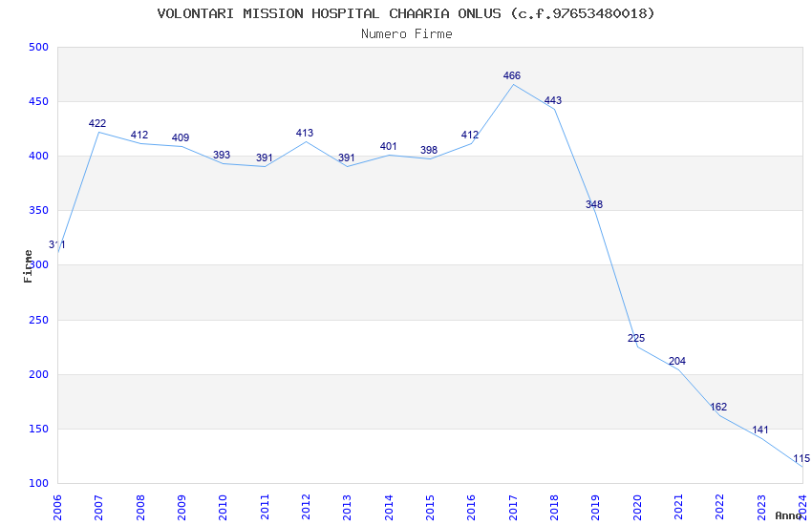Click the 150 y-axis tick label

pyautogui.click(x=38, y=429)
